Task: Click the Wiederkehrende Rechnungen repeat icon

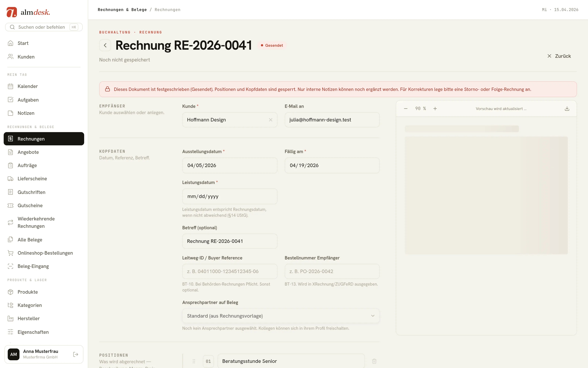Action: 10,222
